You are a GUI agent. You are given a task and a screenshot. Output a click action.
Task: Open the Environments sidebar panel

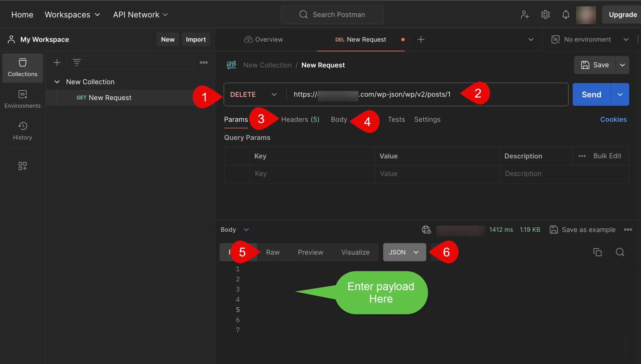23,99
